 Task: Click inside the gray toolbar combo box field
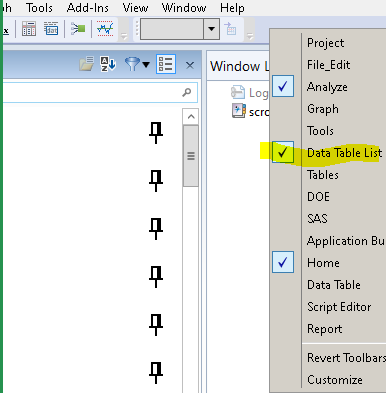click(x=172, y=29)
